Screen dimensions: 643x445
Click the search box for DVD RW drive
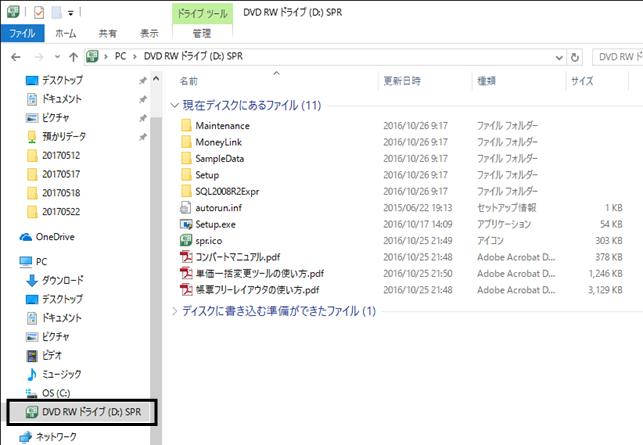(x=618, y=57)
